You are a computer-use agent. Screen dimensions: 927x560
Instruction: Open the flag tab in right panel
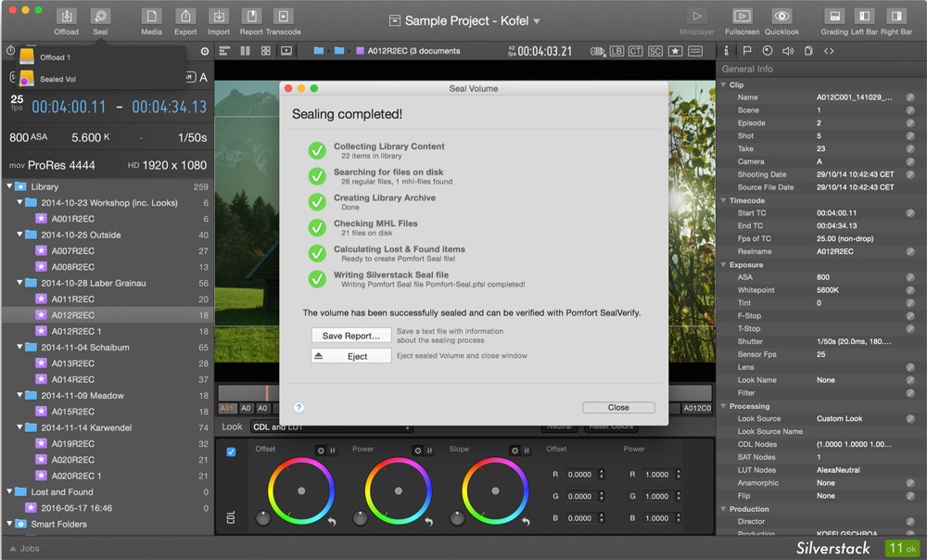pos(747,51)
